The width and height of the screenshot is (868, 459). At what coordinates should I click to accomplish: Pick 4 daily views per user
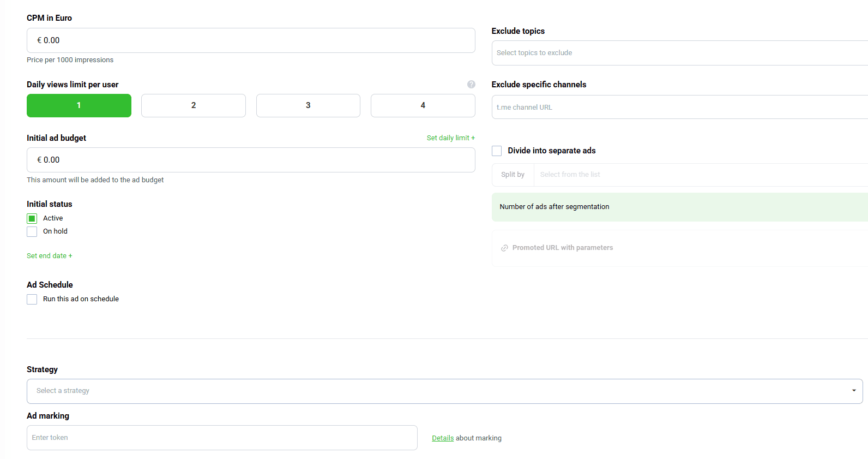coord(423,105)
